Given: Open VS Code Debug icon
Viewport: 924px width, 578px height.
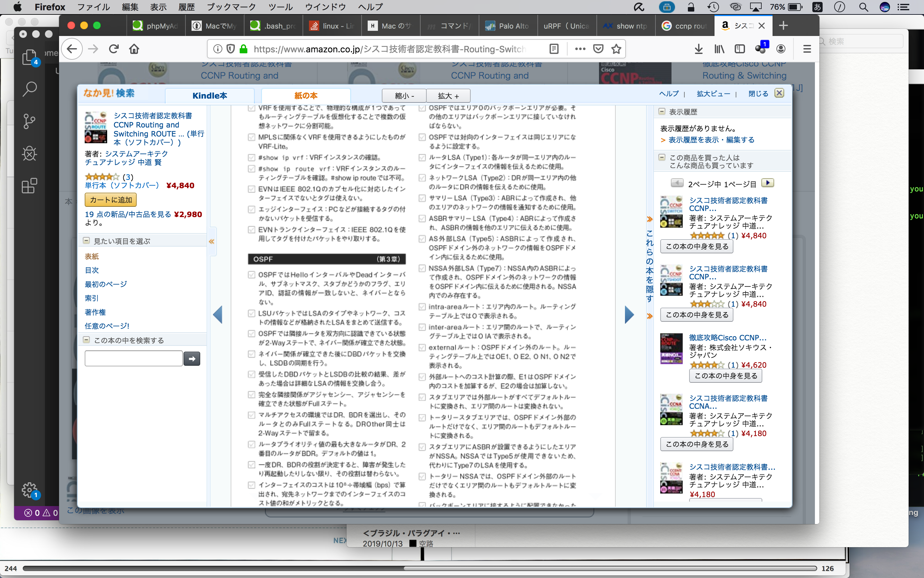Looking at the screenshot, I should (x=30, y=154).
